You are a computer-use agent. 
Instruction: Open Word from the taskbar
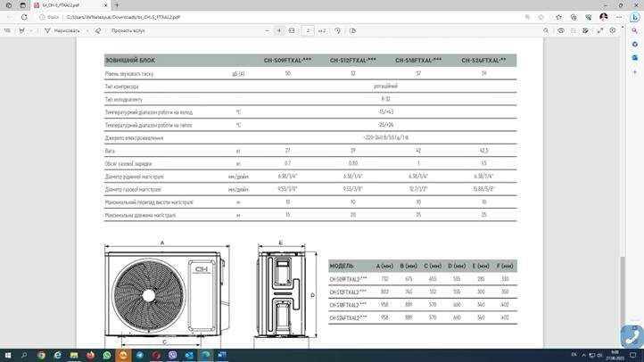pyautogui.click(x=222, y=356)
